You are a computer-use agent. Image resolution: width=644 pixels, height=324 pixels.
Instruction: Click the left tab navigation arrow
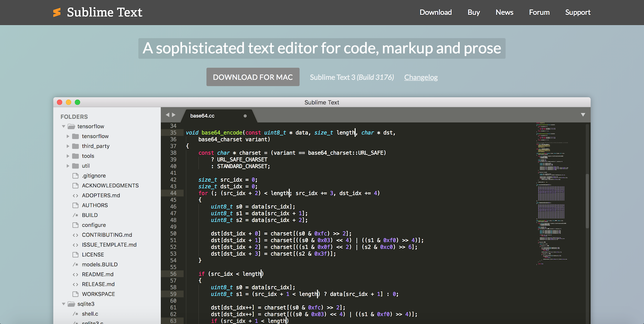168,115
